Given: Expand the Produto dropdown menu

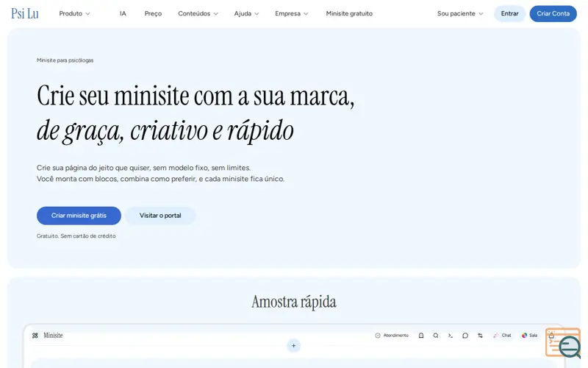Looking at the screenshot, I should pyautogui.click(x=75, y=13).
